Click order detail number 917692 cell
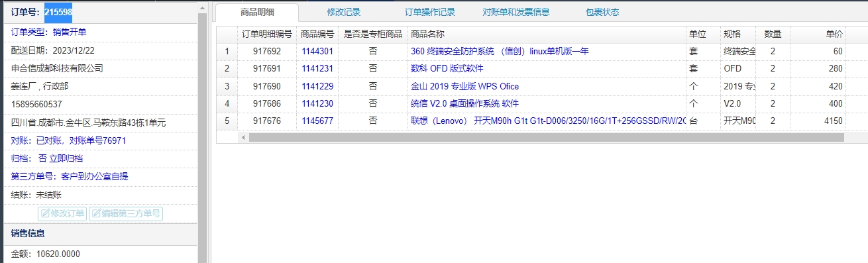The width and height of the screenshot is (868, 263). pyautogui.click(x=267, y=51)
